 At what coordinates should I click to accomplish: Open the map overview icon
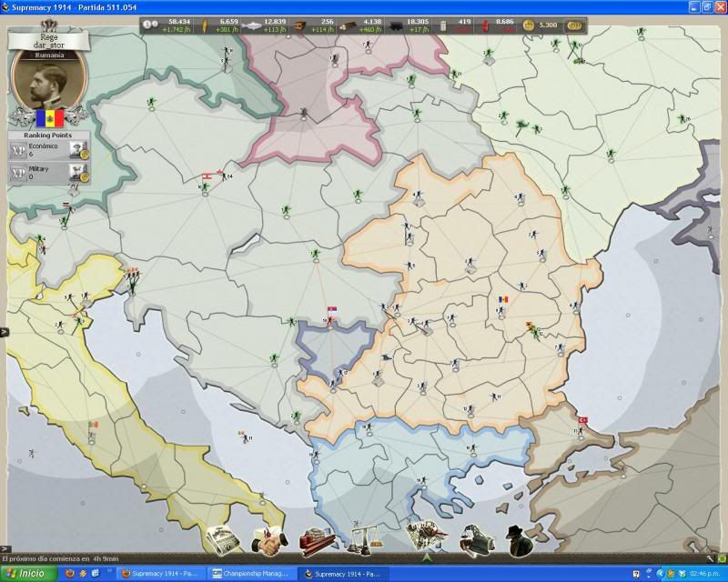[426, 535]
